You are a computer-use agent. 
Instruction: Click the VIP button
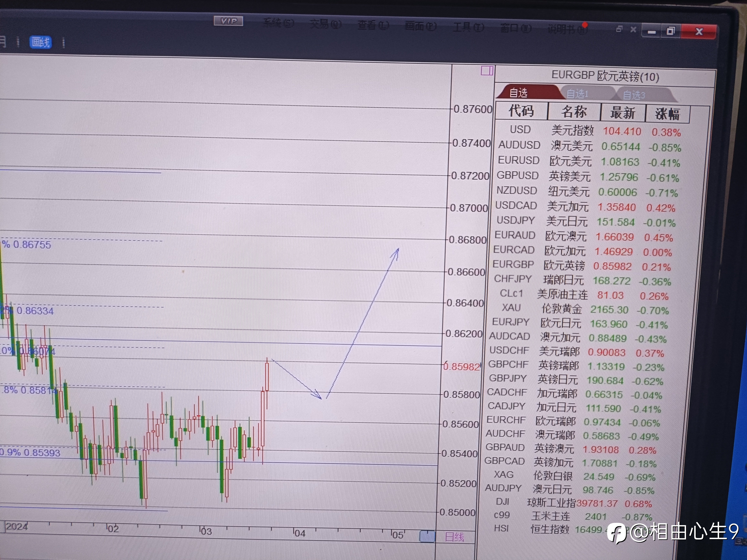229,21
